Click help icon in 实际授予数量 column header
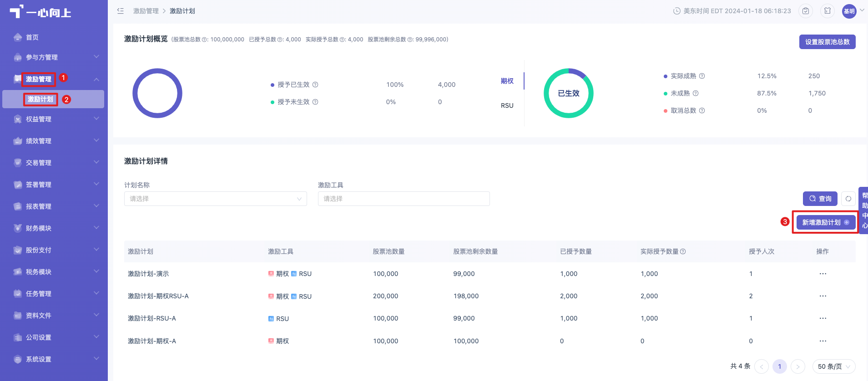Viewport: 868px width, 381px height. click(x=683, y=251)
